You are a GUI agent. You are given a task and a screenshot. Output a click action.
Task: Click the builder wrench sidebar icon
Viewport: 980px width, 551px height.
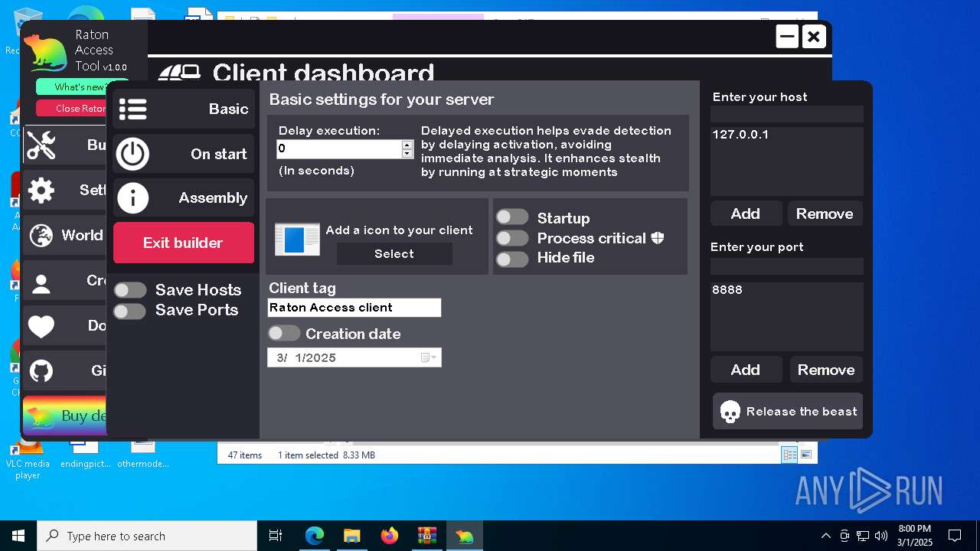41,145
